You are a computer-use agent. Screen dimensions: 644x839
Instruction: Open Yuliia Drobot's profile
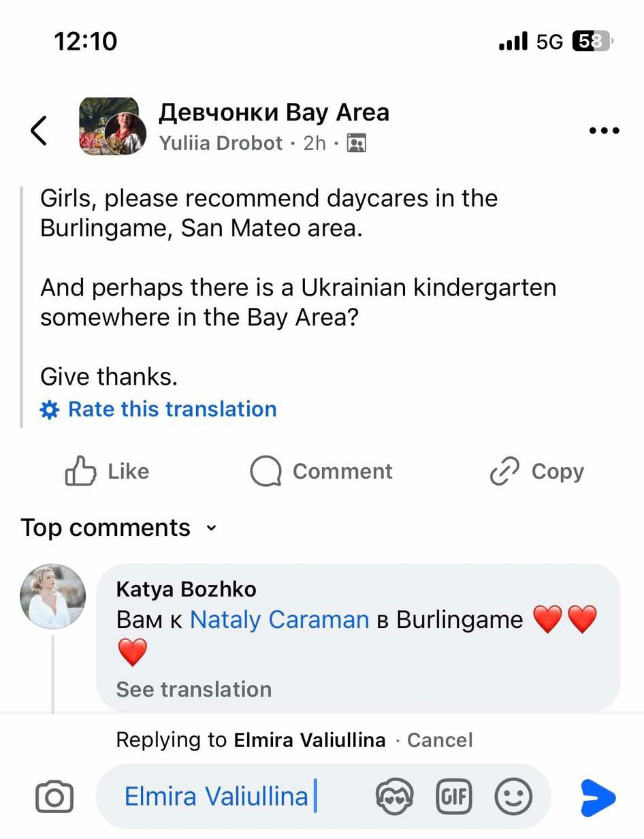(x=221, y=143)
